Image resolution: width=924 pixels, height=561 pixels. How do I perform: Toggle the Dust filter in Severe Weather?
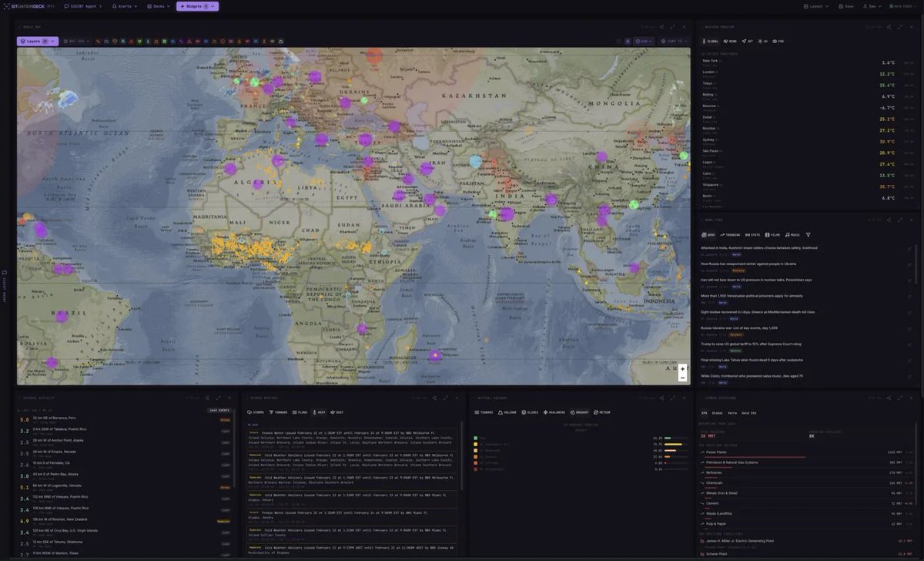337,412
